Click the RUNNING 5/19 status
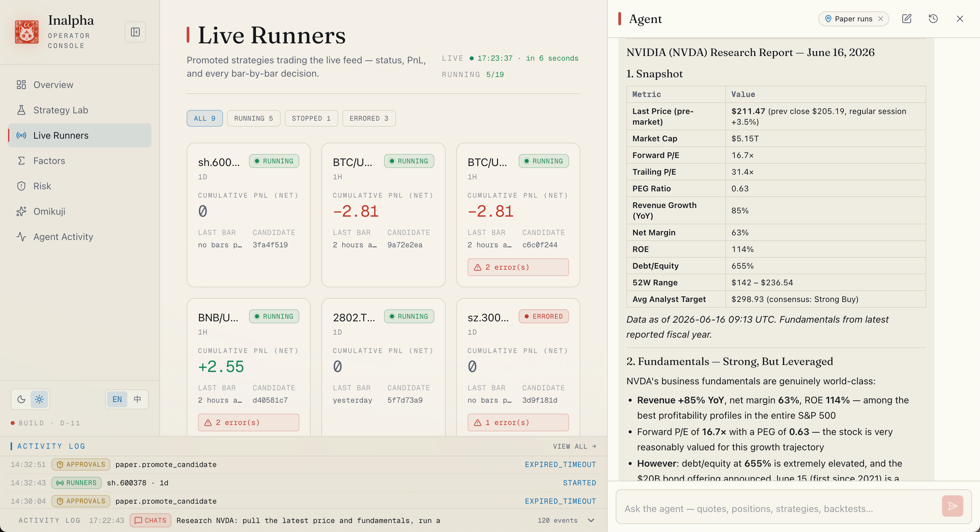This screenshot has height=532, width=980. pyautogui.click(x=473, y=75)
